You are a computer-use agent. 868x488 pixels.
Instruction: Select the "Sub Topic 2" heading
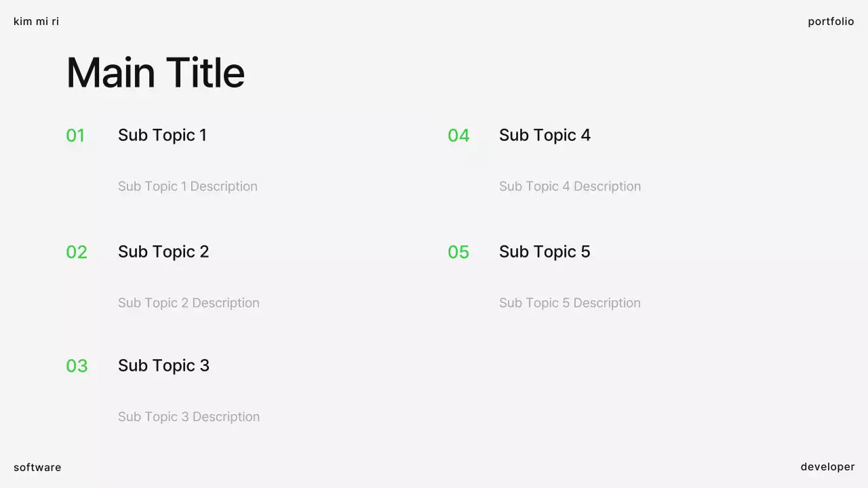point(163,251)
